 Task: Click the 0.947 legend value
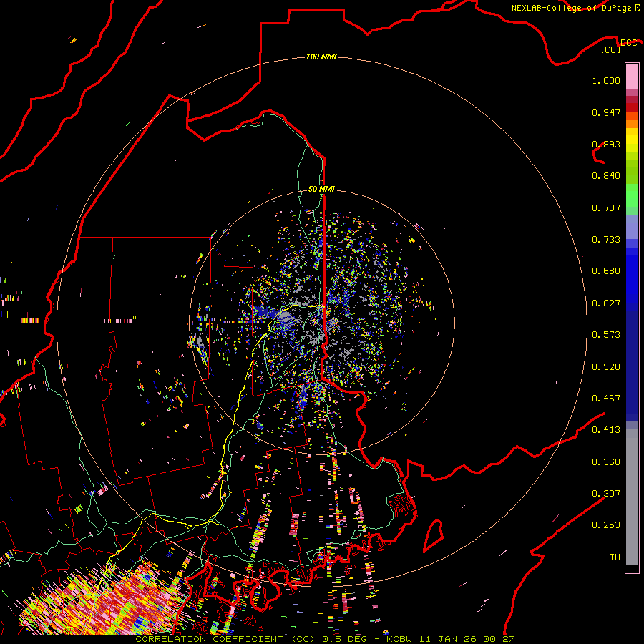click(606, 112)
